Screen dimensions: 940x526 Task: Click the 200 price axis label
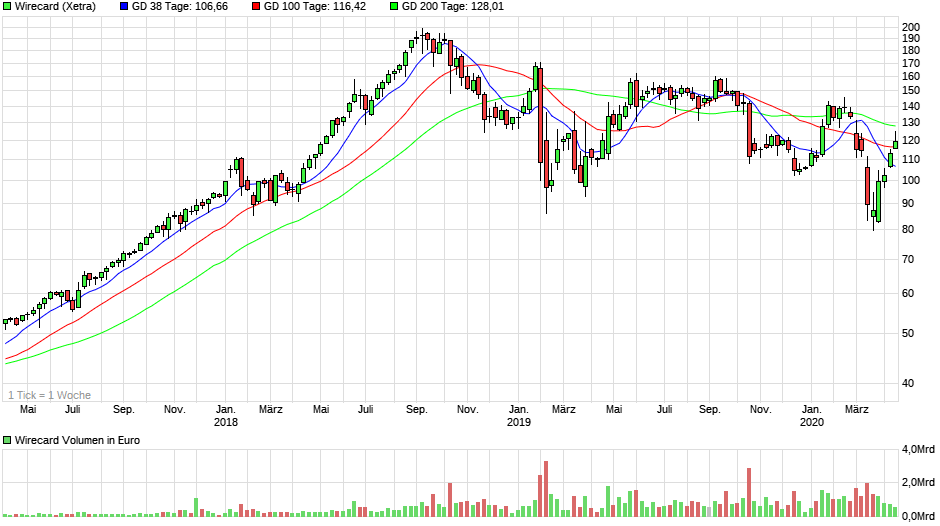[911, 27]
